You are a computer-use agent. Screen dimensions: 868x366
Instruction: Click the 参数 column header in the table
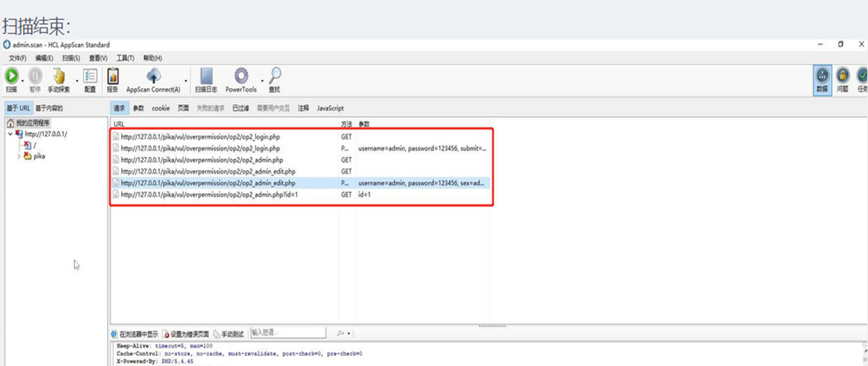pyautogui.click(x=364, y=124)
